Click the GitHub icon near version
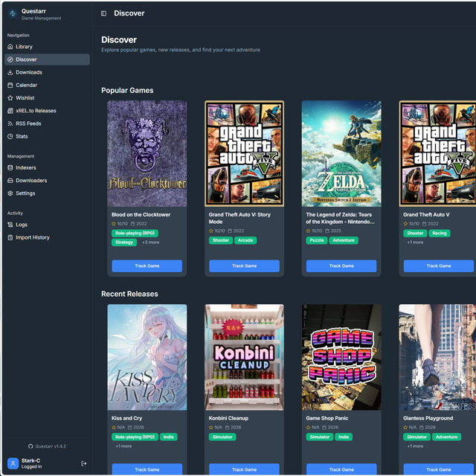476x476 pixels. [x=30, y=446]
